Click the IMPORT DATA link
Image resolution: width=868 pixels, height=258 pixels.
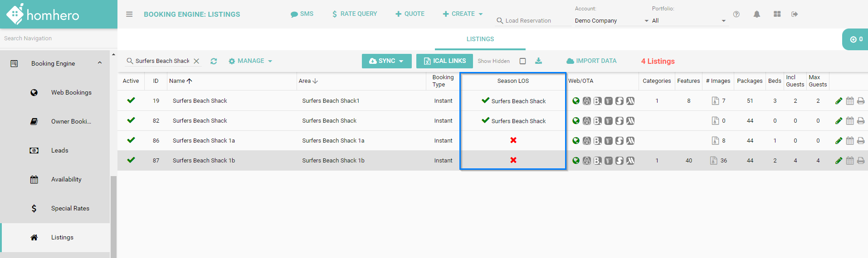click(x=591, y=61)
